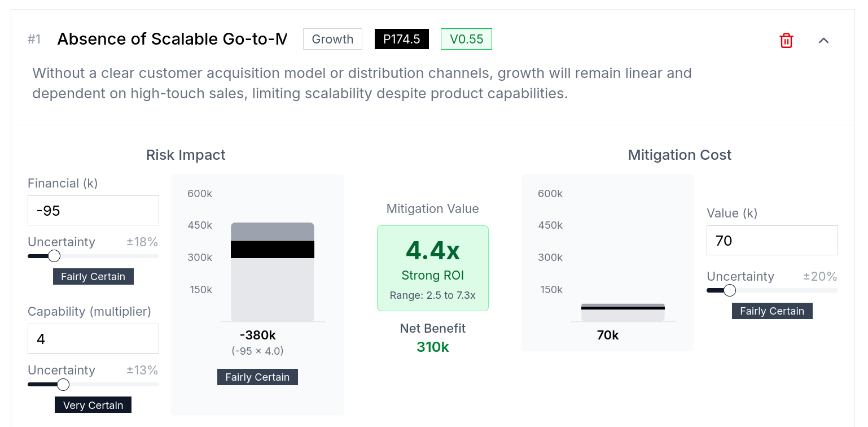Delete risk with red trash icon
This screenshot has height=427, width=868.
(x=786, y=40)
